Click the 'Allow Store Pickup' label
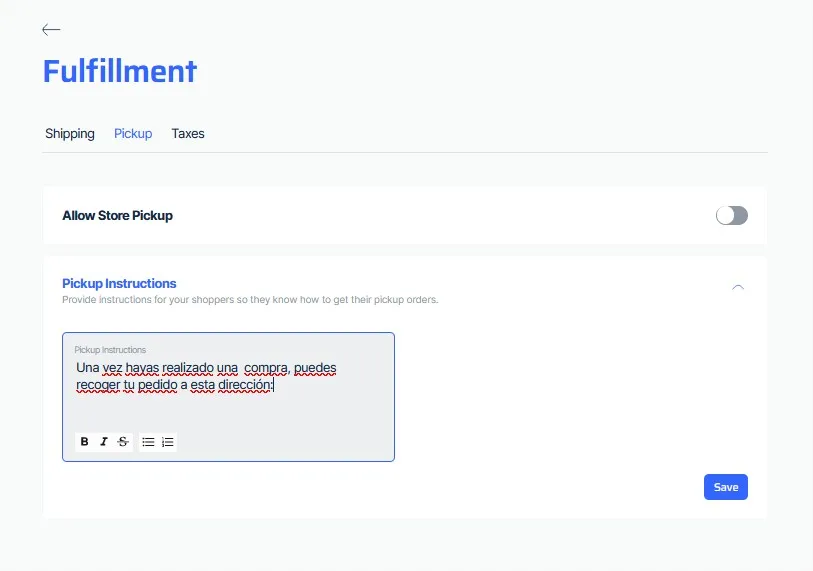Viewport: 813px width, 571px height. tap(118, 216)
